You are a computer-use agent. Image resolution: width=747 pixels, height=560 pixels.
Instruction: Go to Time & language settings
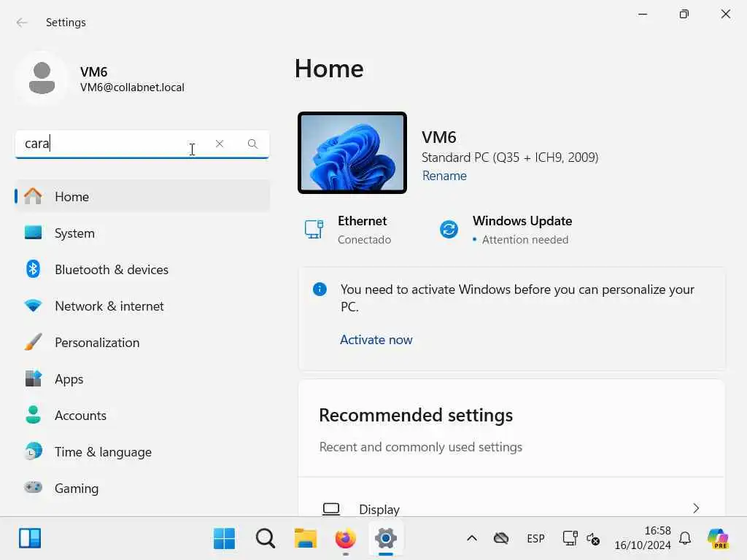tap(142, 452)
